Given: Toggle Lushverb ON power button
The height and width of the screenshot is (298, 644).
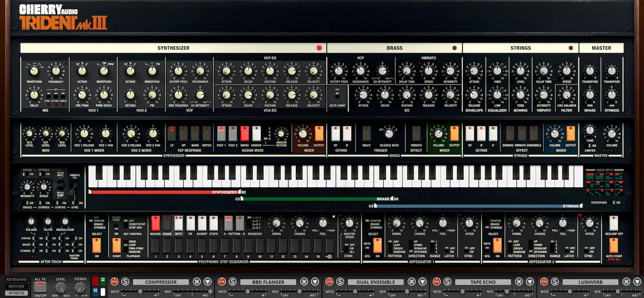Looking at the screenshot, I should [x=544, y=282].
